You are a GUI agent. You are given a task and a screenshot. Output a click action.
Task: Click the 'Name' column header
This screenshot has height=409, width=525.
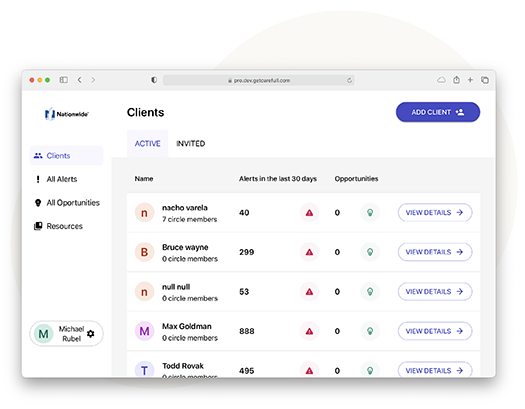pyautogui.click(x=144, y=179)
